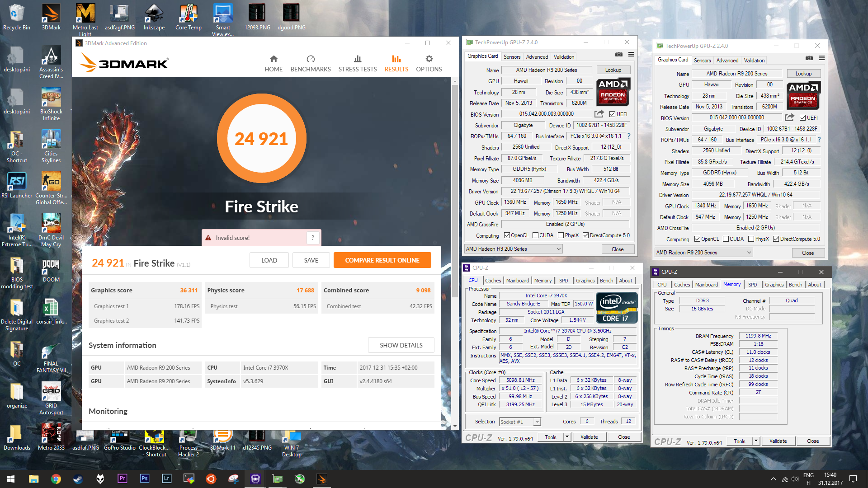Click the Windows Start button
The width and height of the screenshot is (868, 488).
coord(11,479)
